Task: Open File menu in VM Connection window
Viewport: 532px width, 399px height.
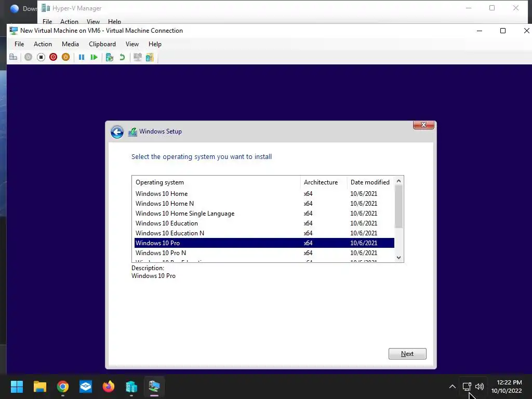Action: click(x=19, y=44)
